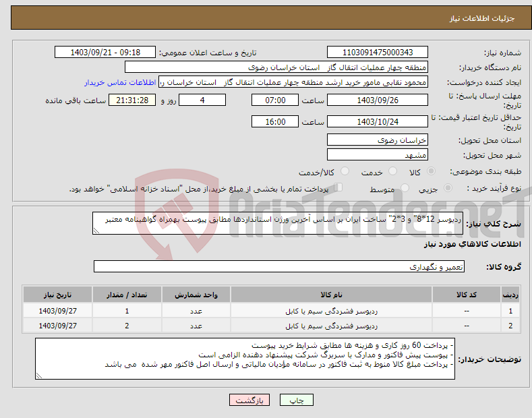
Task: Click the quantity cell in row 2
Action: coord(127,326)
